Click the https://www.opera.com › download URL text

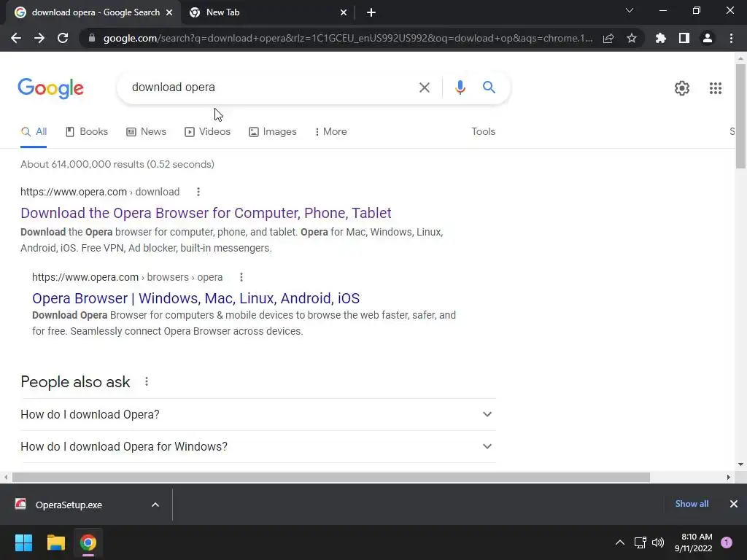click(100, 192)
